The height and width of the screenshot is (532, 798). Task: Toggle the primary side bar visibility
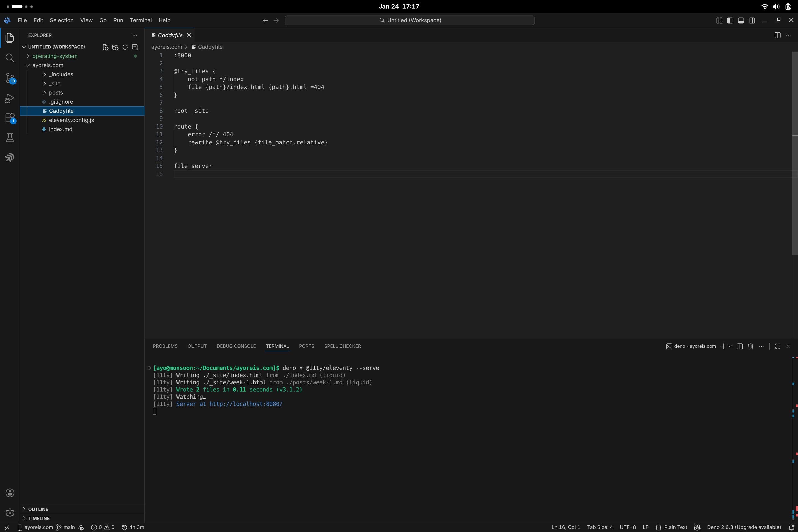point(730,20)
